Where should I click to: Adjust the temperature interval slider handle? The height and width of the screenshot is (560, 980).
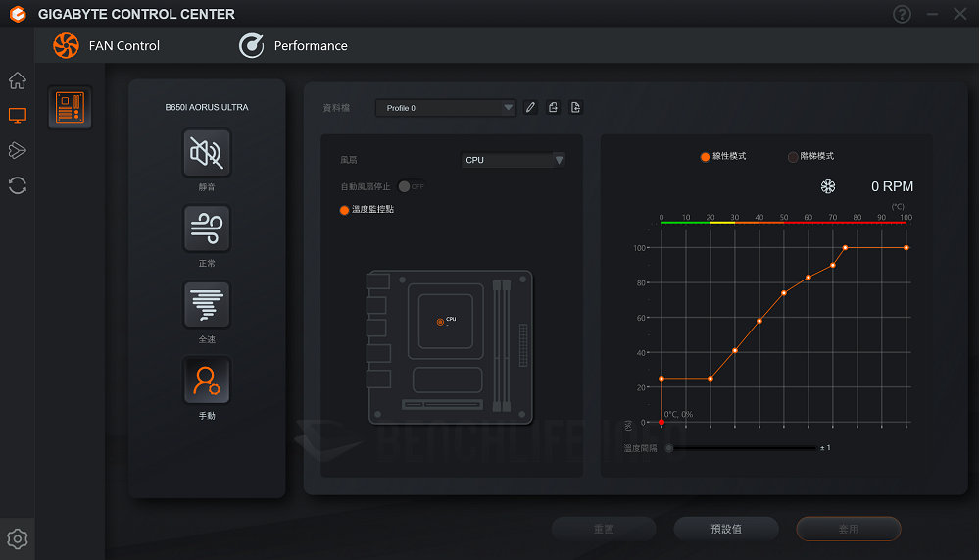point(669,448)
